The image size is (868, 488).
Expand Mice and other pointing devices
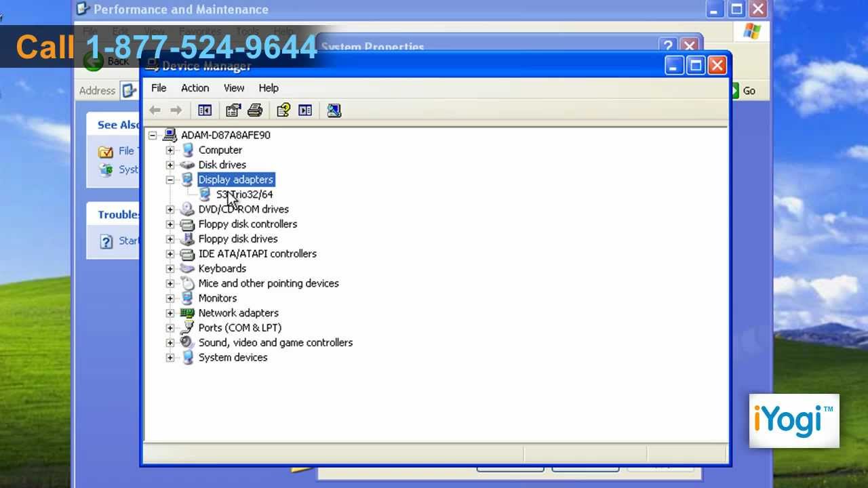170,284
